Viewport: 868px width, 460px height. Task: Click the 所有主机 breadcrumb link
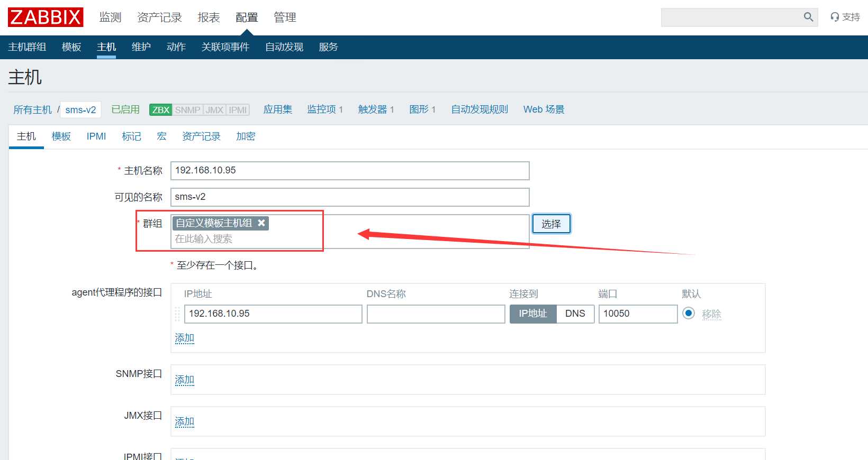pos(32,109)
